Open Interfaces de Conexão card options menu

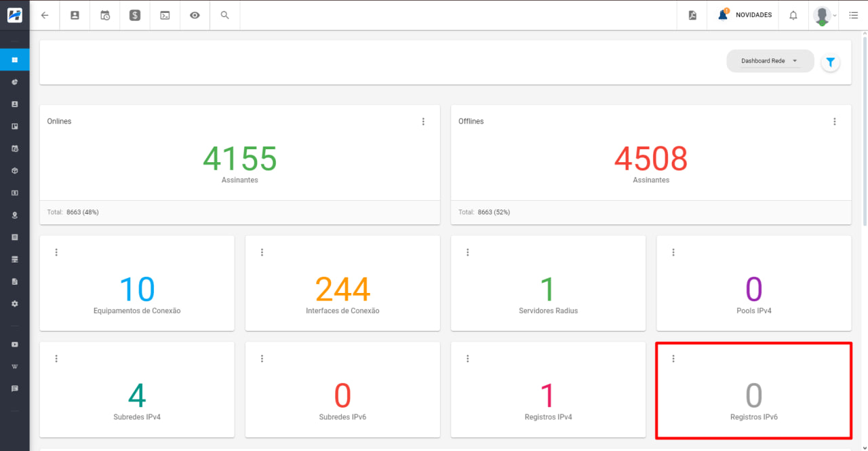coord(262,252)
